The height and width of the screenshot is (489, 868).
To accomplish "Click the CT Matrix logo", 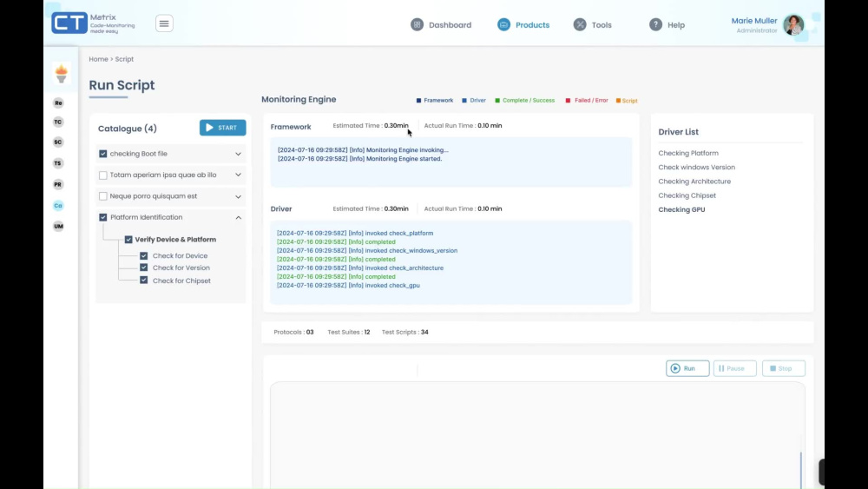I will pyautogui.click(x=93, y=23).
